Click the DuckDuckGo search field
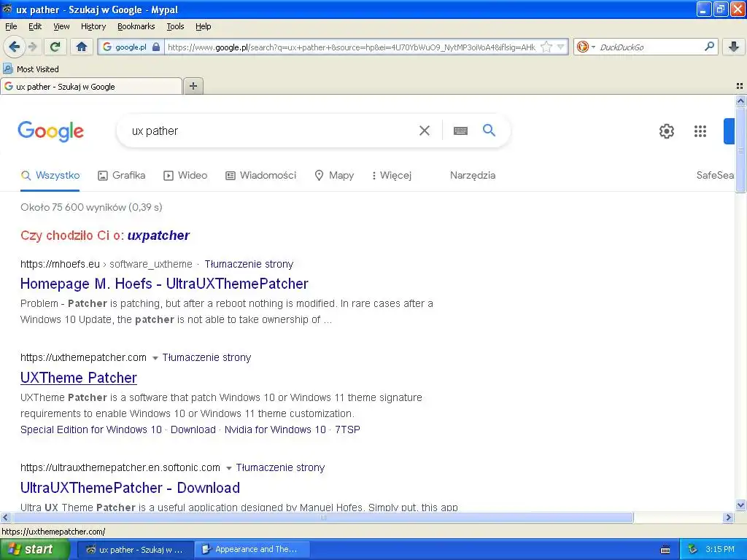Image resolution: width=747 pixels, height=560 pixels. 650,47
